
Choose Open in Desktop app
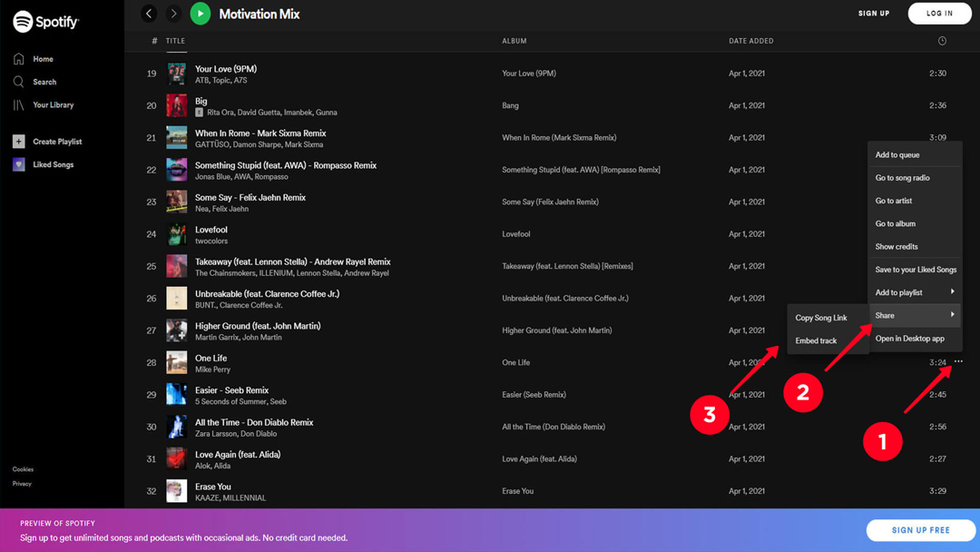pyautogui.click(x=915, y=339)
